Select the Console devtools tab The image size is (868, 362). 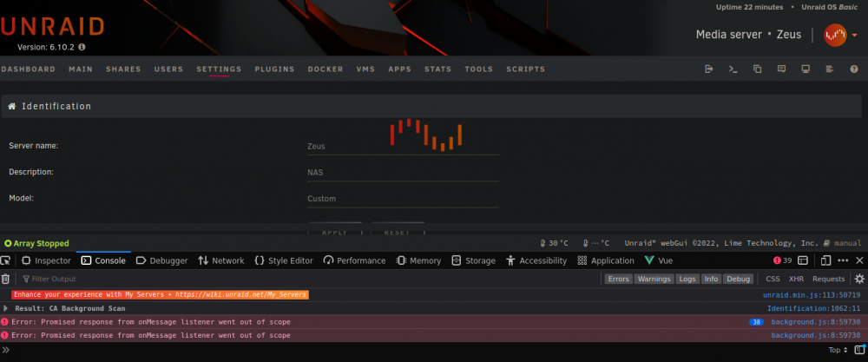103,260
